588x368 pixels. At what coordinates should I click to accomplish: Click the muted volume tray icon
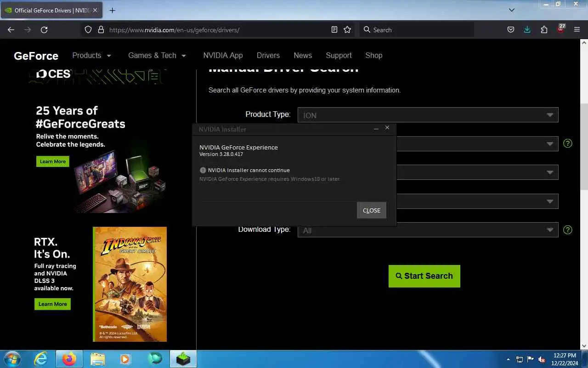coord(542,359)
